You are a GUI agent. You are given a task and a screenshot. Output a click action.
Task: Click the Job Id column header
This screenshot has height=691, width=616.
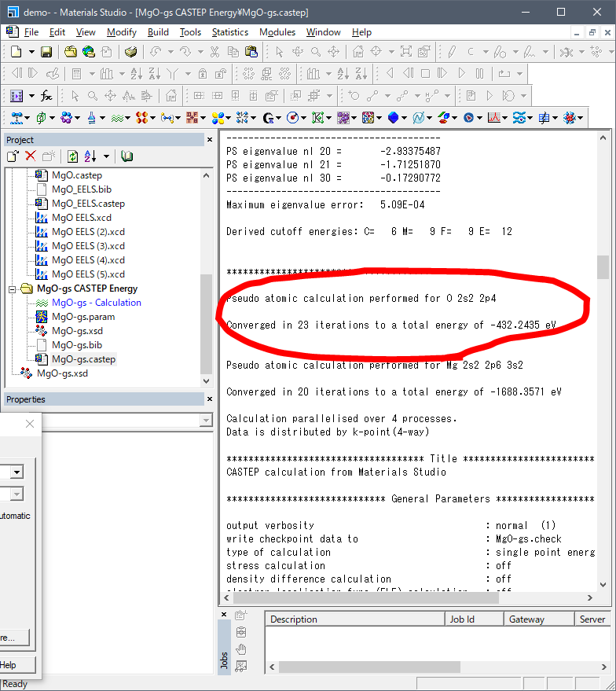475,619
